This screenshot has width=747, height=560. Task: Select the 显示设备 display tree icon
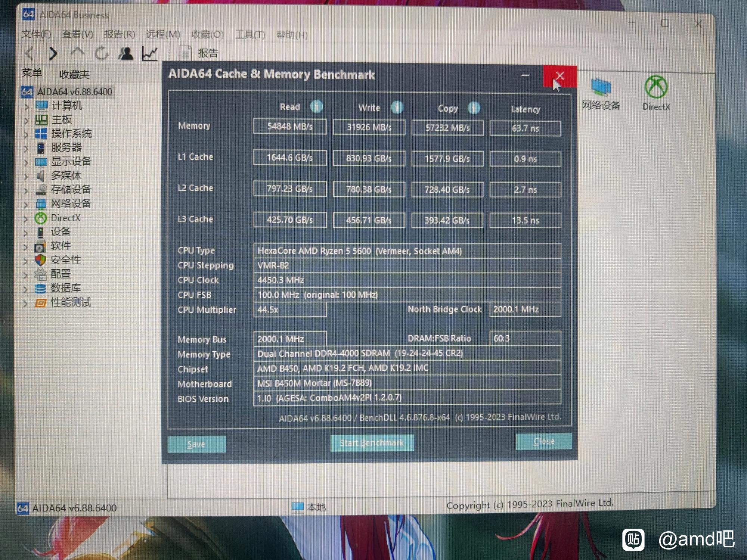(41, 162)
